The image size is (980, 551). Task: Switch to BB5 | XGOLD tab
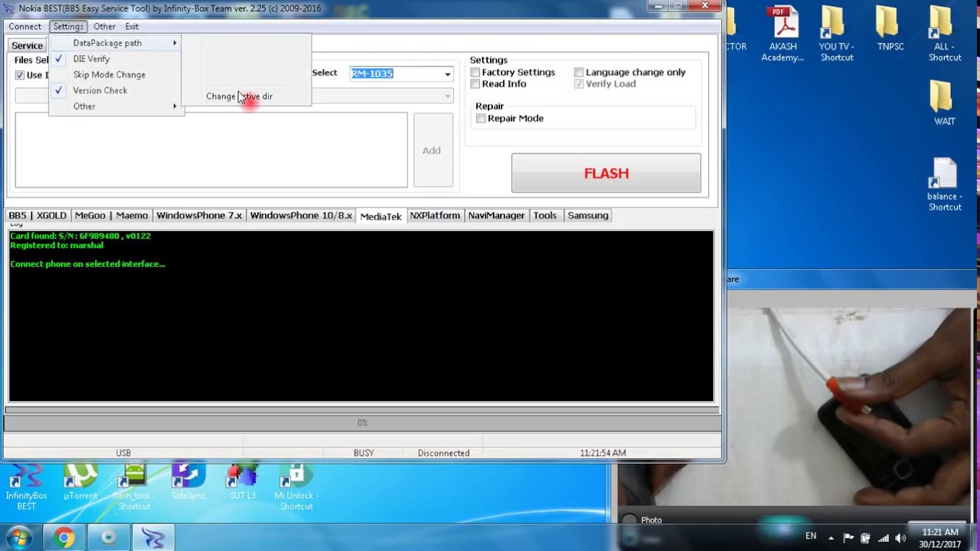[37, 216]
